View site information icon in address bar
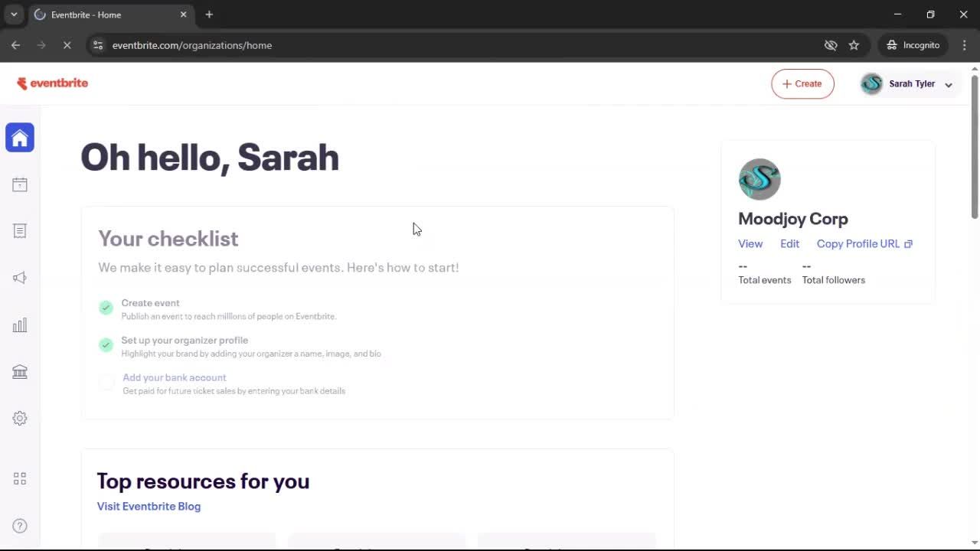980x551 pixels. 98,45
